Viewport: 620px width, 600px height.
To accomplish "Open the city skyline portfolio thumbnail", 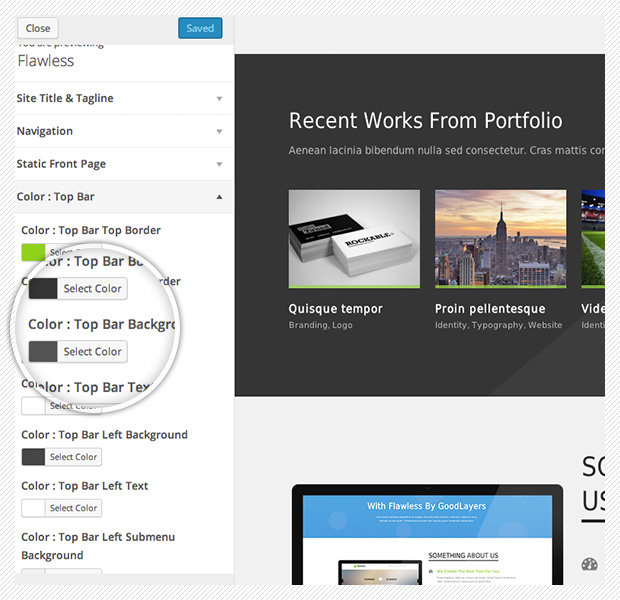I will (500, 238).
